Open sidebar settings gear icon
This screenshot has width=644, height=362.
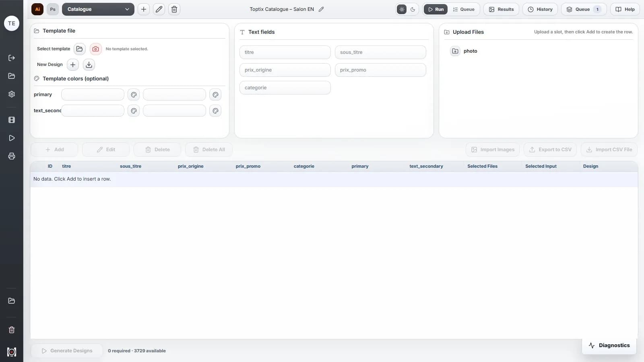tap(12, 94)
